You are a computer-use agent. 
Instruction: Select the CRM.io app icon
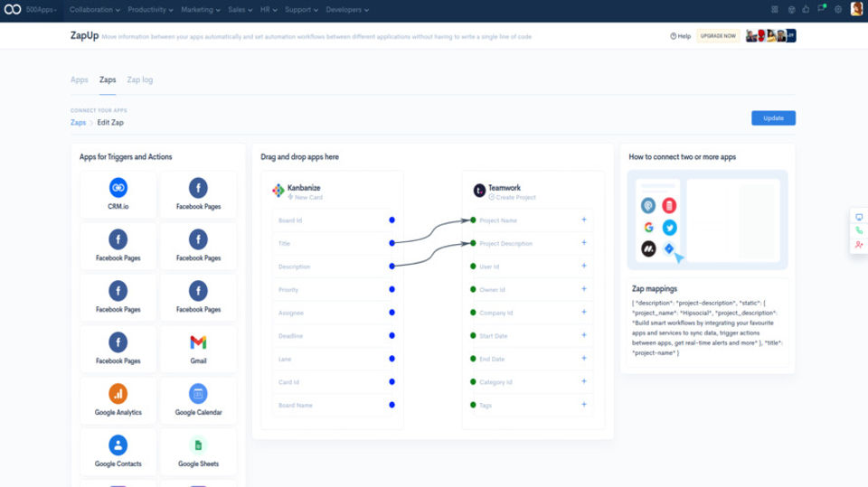click(x=118, y=188)
